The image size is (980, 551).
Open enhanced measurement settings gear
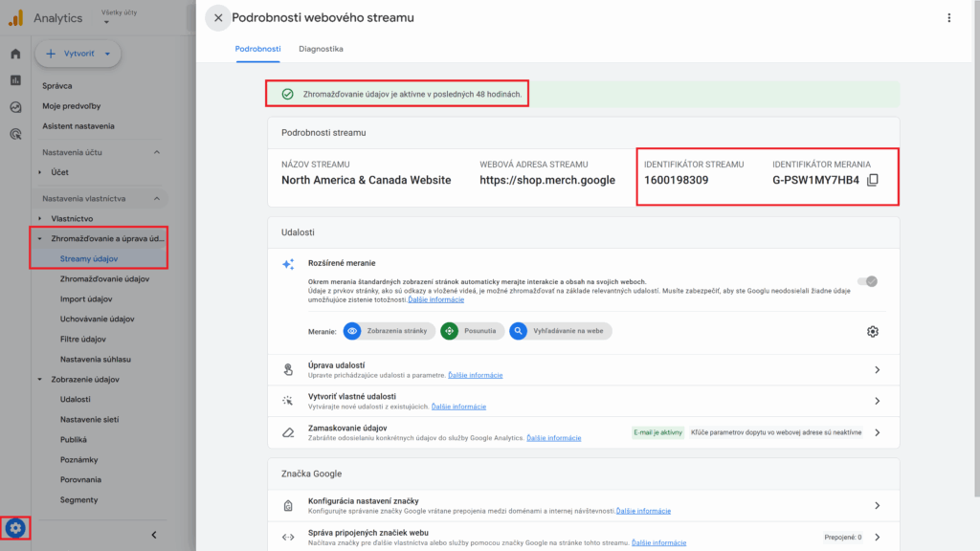(873, 332)
